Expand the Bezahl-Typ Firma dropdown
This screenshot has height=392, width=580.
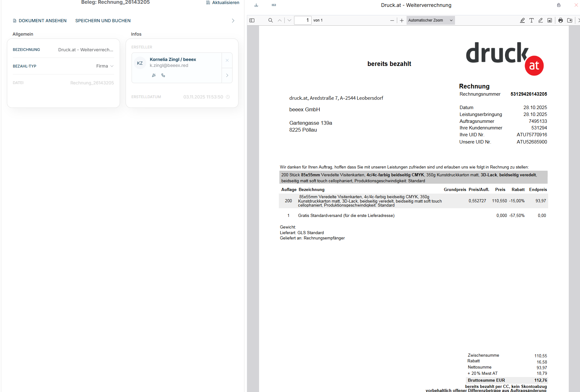pos(105,66)
